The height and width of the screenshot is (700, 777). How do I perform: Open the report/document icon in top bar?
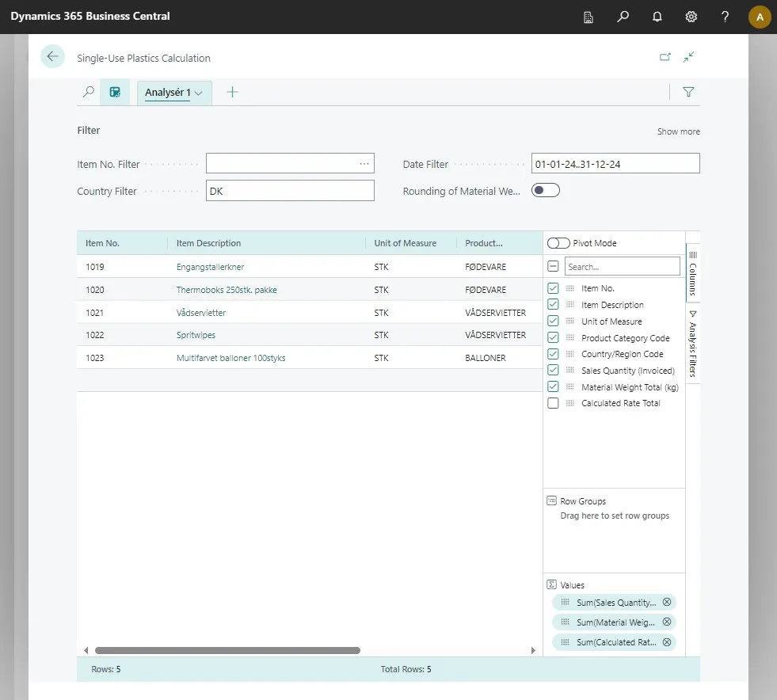(x=588, y=17)
